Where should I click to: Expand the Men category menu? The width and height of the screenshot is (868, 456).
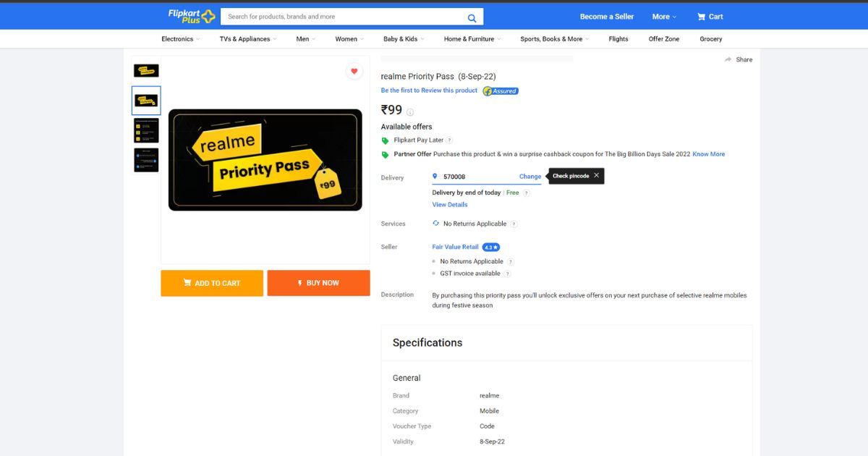(x=306, y=39)
